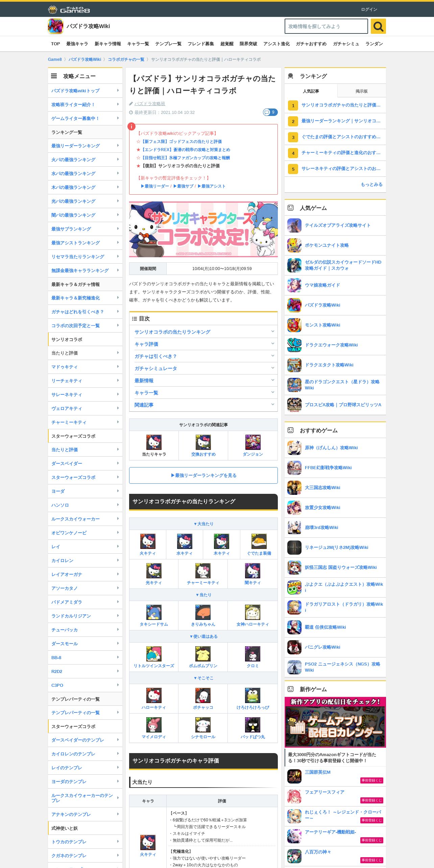This screenshot has height=868, width=434.
Task: Click 交換おすすめ icon in related articles
Action: pos(203,442)
